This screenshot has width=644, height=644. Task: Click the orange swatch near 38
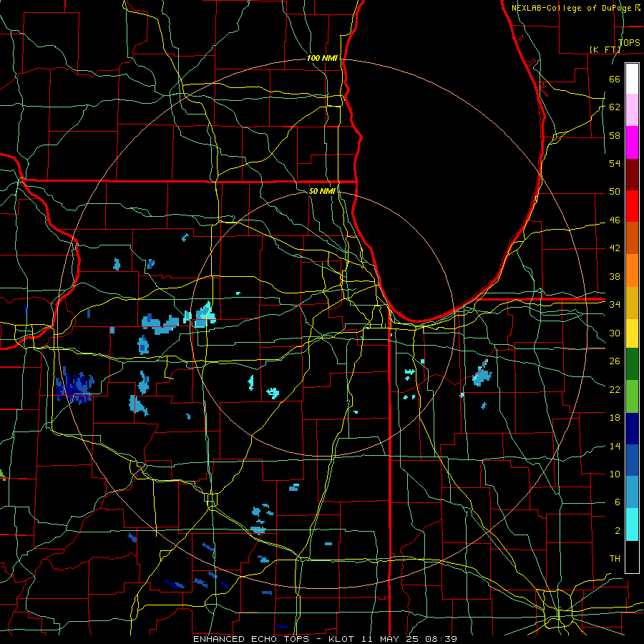[632, 270]
